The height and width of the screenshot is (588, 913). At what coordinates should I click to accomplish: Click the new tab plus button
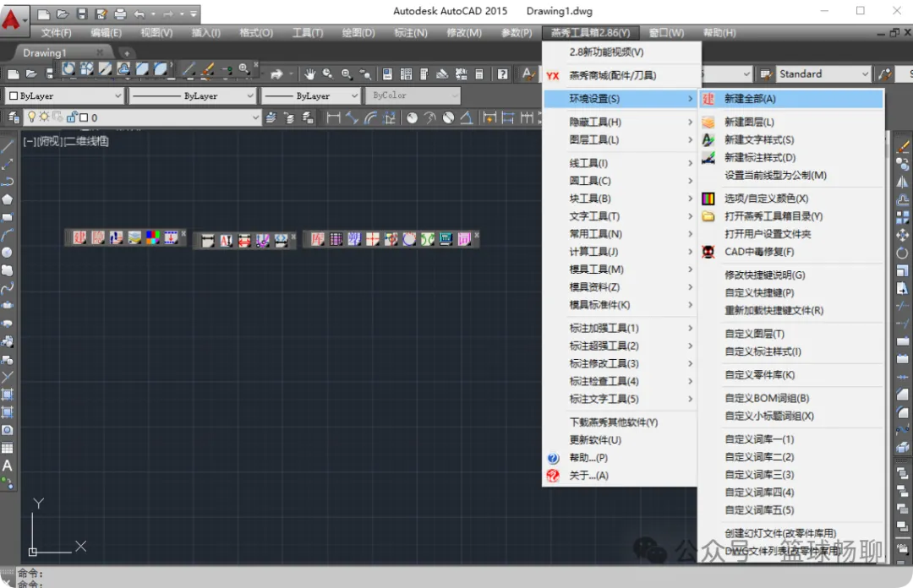(126, 53)
